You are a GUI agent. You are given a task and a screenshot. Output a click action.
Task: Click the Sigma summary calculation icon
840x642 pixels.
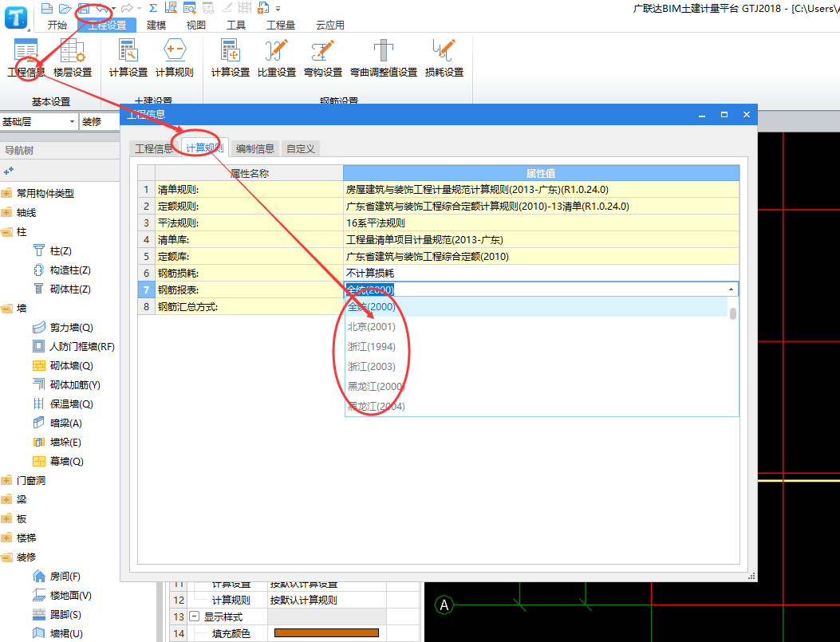[x=153, y=8]
